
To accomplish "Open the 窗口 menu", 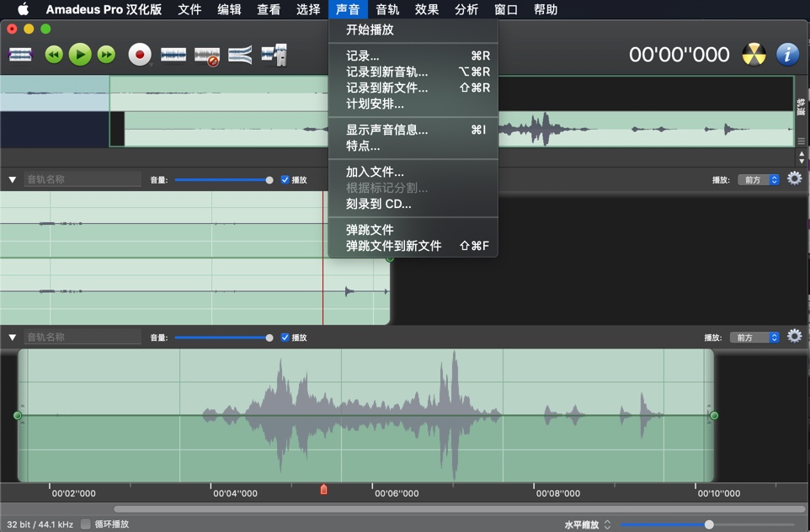I will coord(506,9).
